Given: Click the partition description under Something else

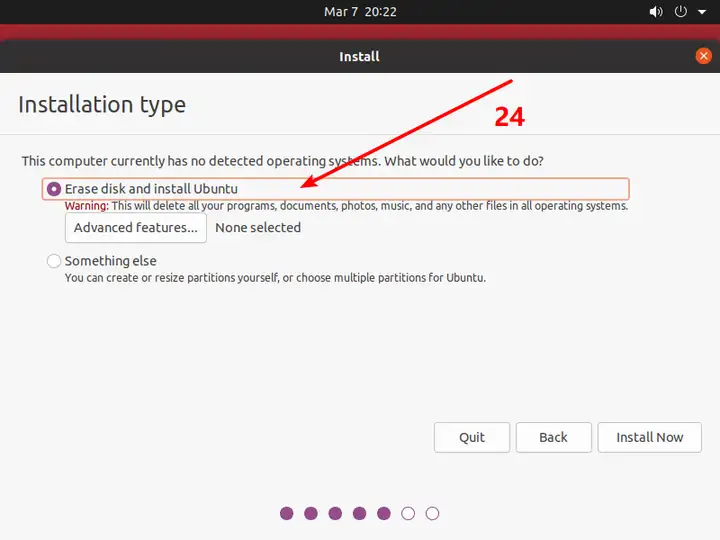Looking at the screenshot, I should pos(275,278).
